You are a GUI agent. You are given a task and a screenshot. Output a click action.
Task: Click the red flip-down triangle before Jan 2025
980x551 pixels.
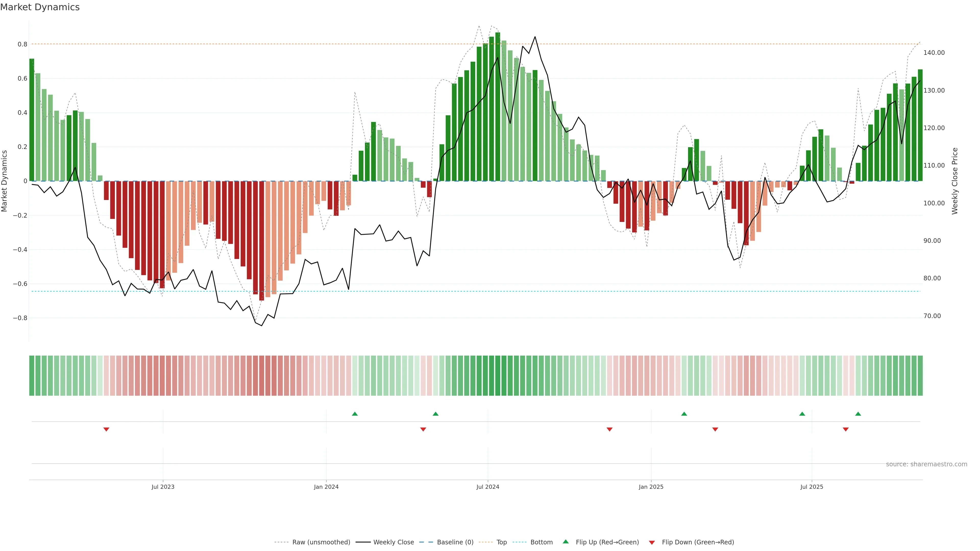[609, 429]
